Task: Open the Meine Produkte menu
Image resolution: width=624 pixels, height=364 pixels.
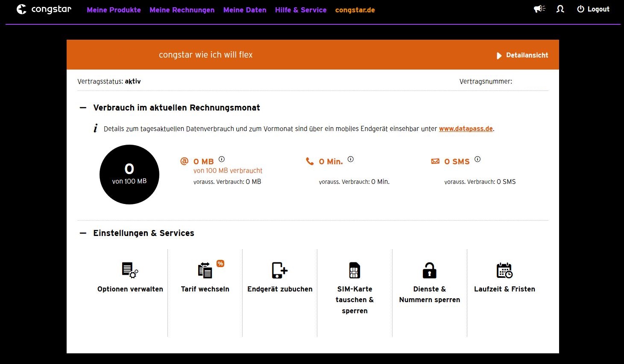Action: click(114, 10)
